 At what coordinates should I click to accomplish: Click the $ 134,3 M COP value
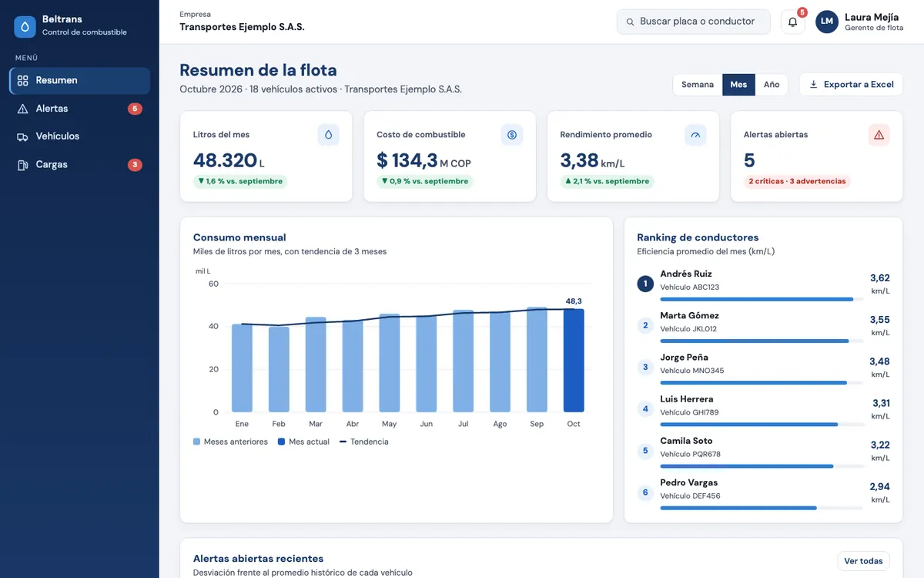[423, 160]
